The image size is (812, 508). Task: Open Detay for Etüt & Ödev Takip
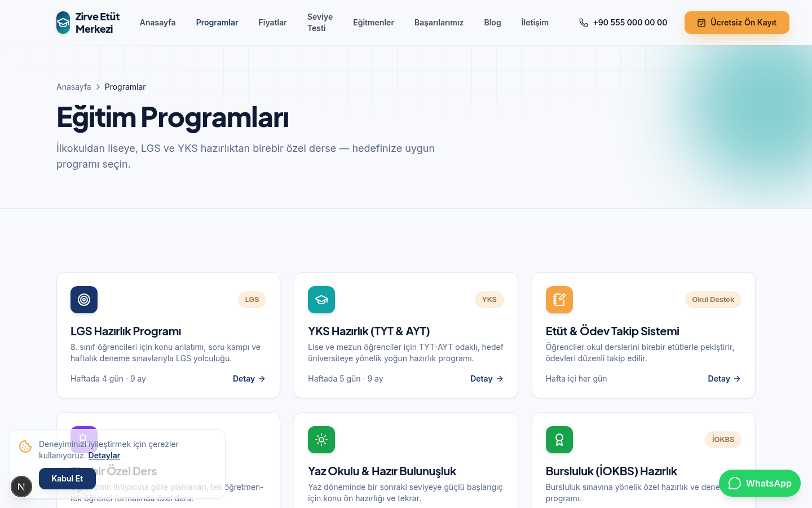(725, 379)
